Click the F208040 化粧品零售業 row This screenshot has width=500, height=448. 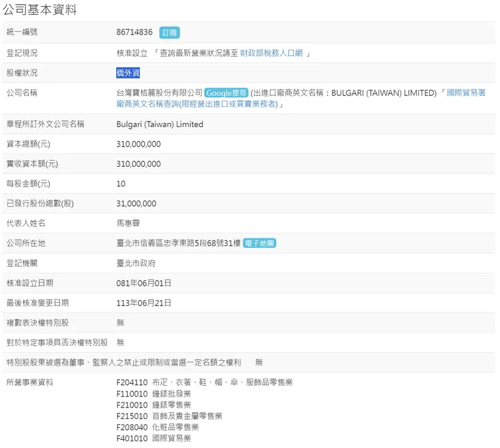(x=157, y=427)
